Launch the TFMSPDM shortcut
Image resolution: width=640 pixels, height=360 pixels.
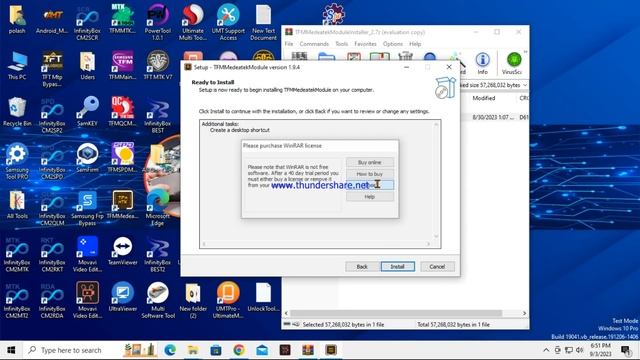[x=122, y=158]
